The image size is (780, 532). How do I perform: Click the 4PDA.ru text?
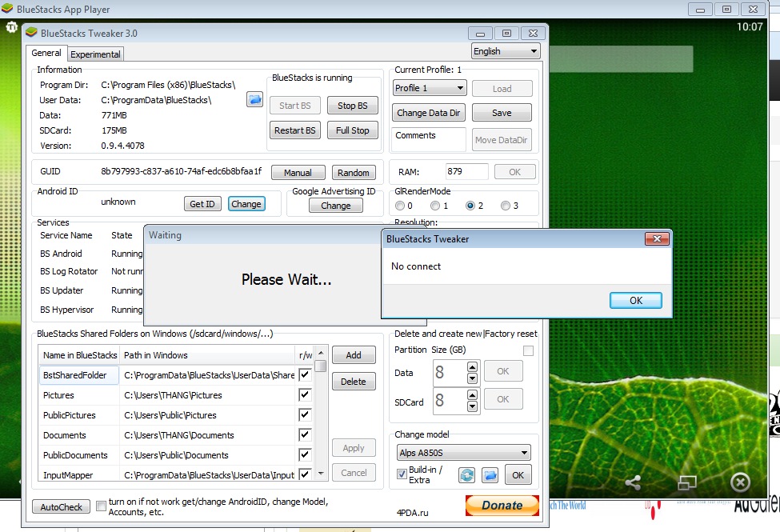coord(412,513)
